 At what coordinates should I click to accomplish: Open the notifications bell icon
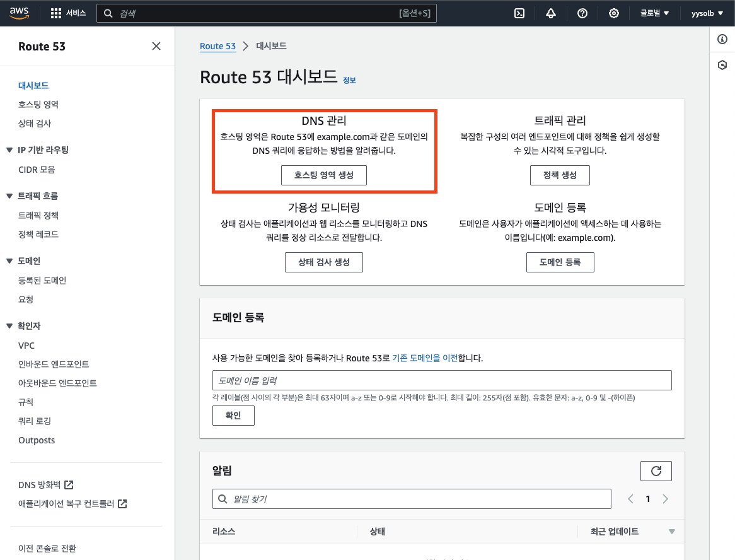pos(551,13)
